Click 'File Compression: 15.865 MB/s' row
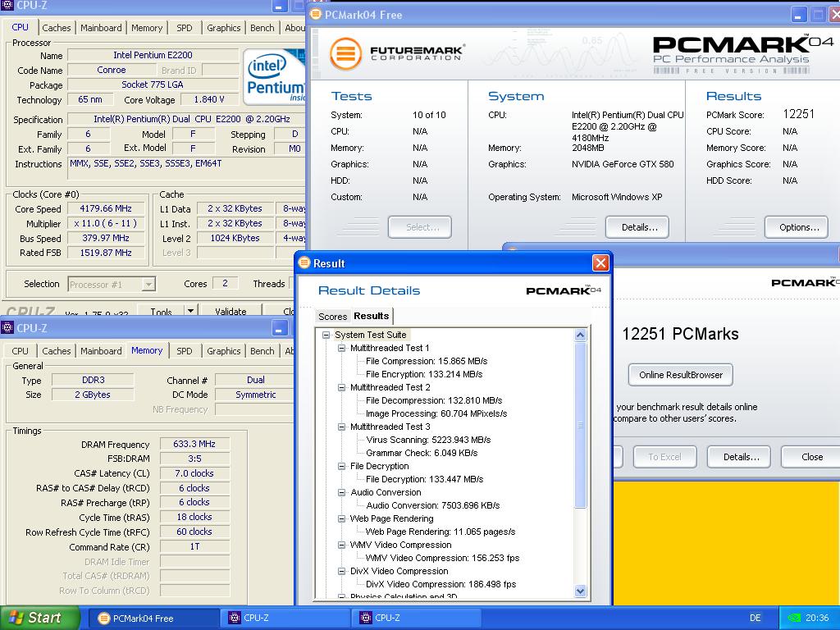 [427, 361]
